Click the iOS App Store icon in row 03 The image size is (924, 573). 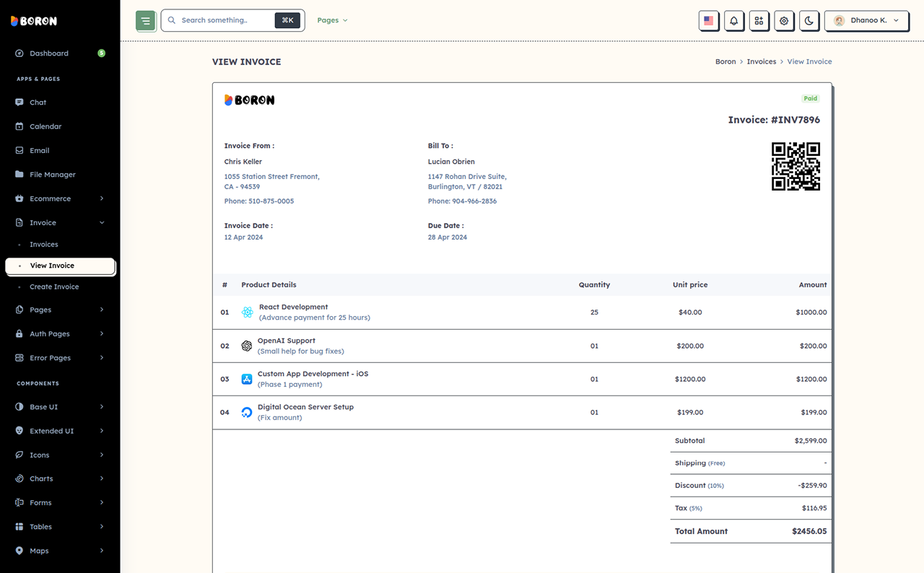(x=247, y=379)
